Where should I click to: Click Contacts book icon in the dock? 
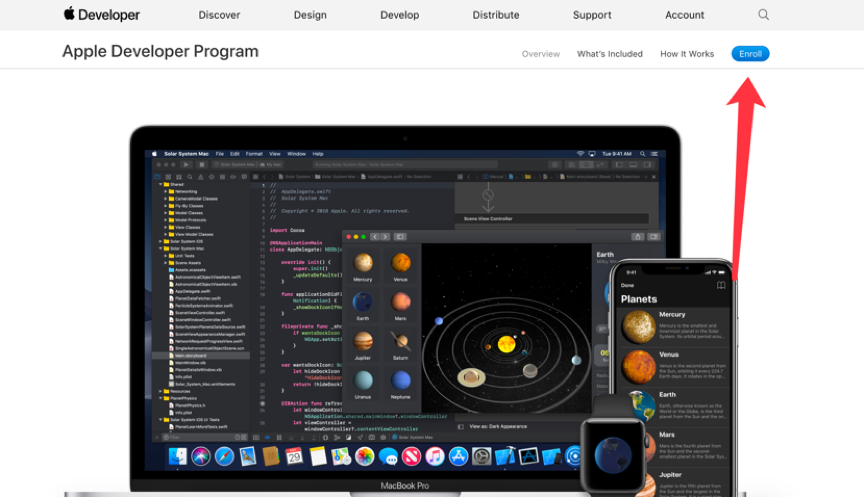click(271, 456)
